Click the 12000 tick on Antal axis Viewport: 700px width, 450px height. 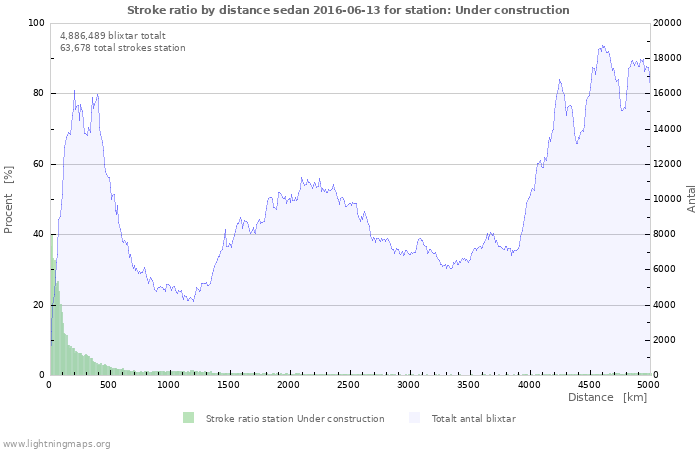click(668, 164)
